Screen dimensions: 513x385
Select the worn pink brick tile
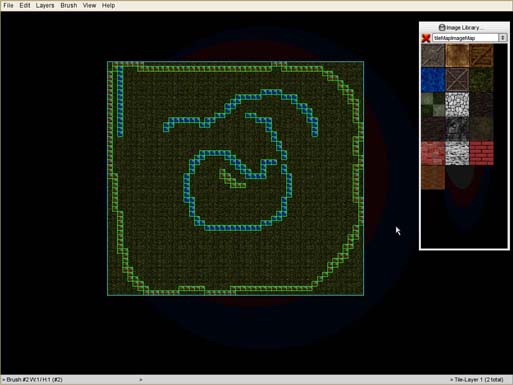(x=433, y=153)
